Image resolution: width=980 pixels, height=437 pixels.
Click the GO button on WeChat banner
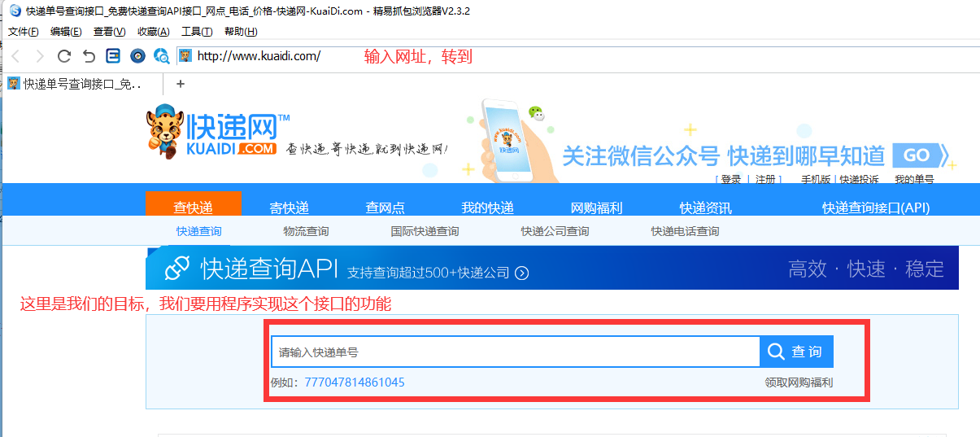point(917,155)
